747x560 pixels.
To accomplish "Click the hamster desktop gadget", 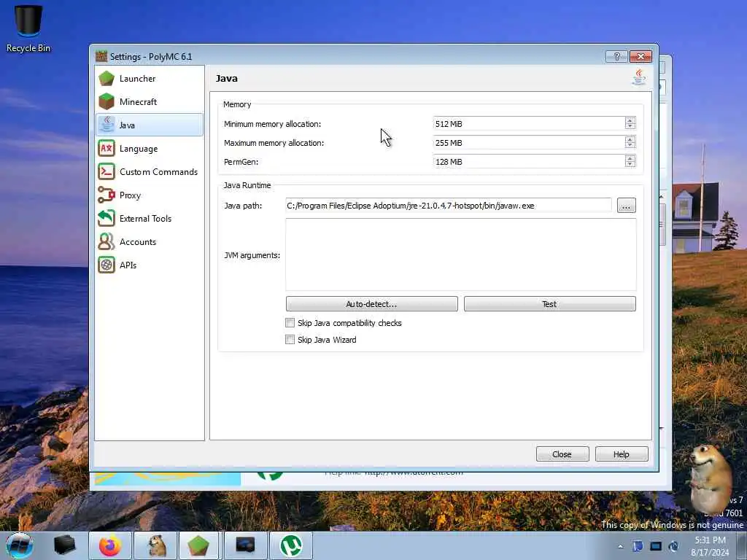I will (x=710, y=478).
